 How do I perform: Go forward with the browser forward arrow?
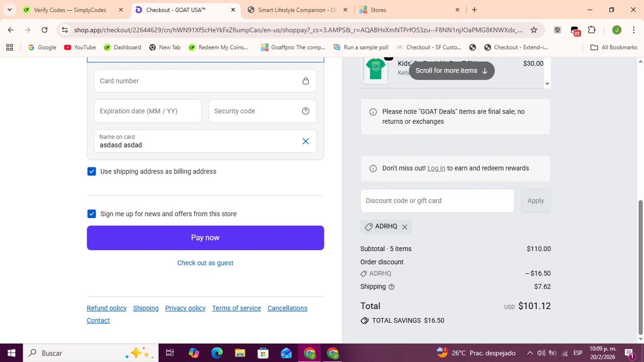(x=27, y=30)
